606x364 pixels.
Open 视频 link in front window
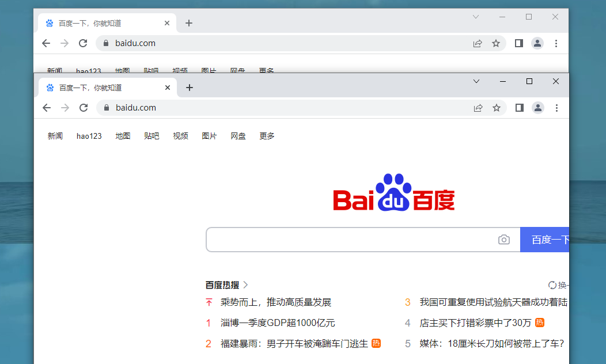coord(180,136)
